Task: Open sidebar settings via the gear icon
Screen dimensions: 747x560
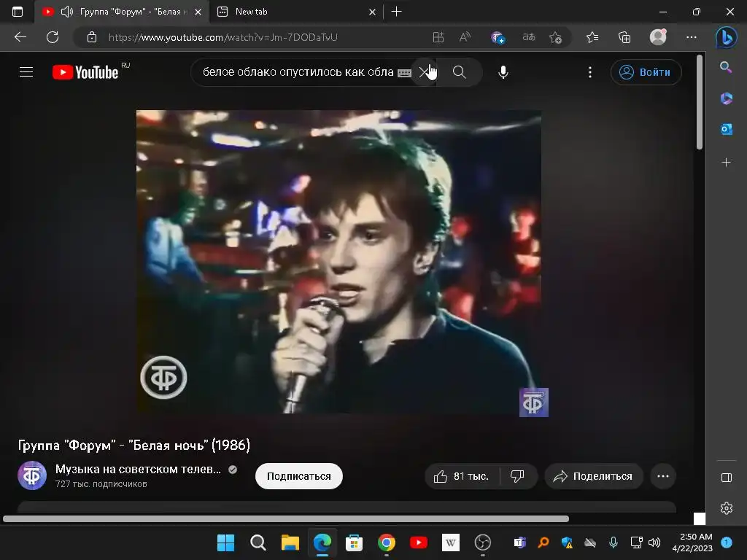Action: [726, 508]
